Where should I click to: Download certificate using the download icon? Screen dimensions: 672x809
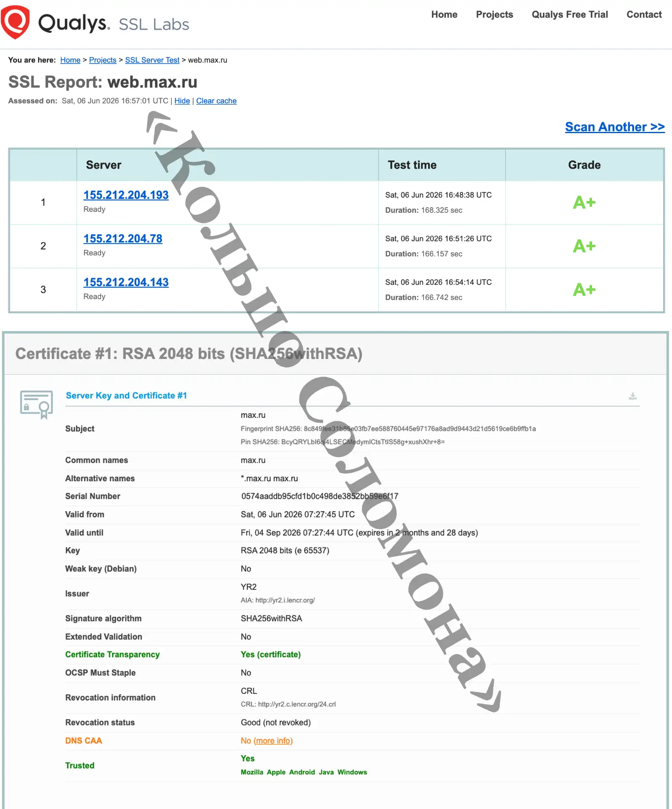click(x=632, y=396)
